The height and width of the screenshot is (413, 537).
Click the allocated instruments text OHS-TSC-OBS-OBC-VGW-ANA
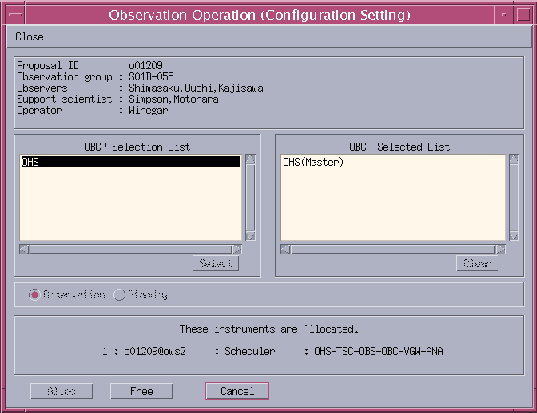tap(378, 351)
